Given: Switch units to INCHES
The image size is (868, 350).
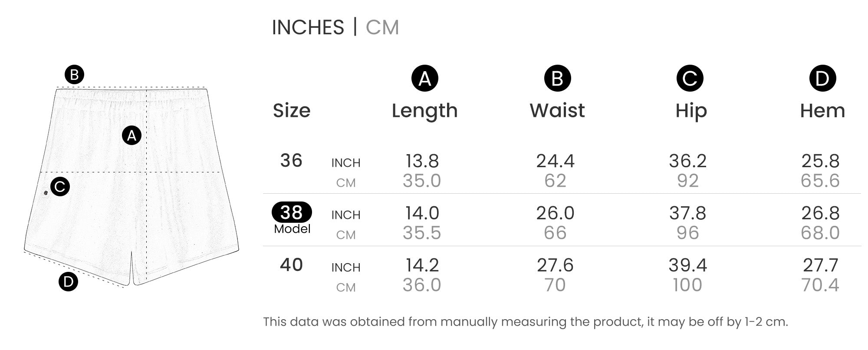Looking at the screenshot, I should pos(308,27).
